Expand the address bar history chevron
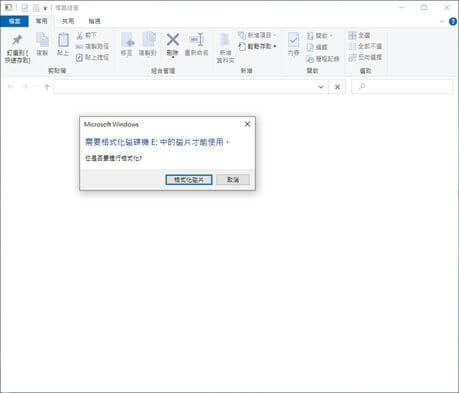459x393 pixels. coord(321,87)
